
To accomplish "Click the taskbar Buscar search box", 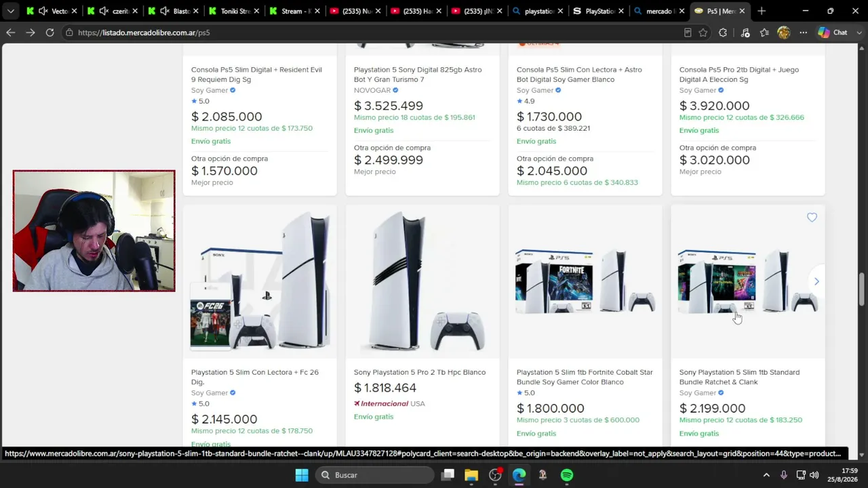I will click(375, 475).
